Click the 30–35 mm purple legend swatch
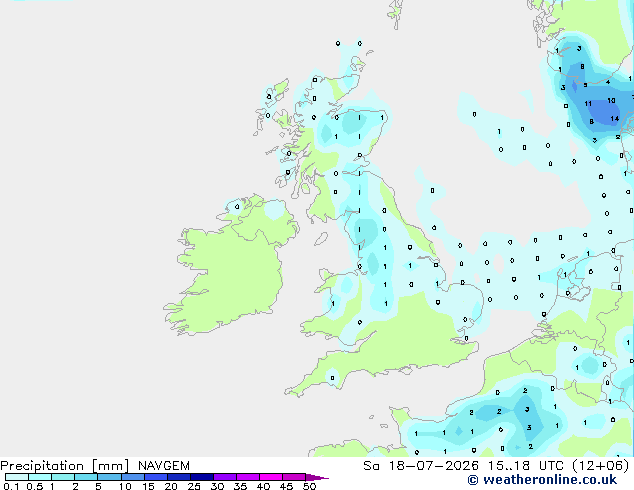 tap(224, 477)
